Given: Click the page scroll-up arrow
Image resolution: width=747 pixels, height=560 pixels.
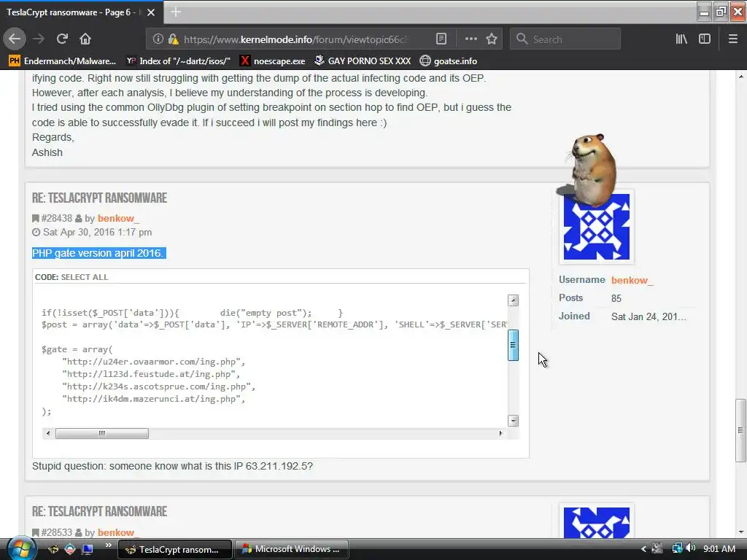Looking at the screenshot, I should coord(741,76).
